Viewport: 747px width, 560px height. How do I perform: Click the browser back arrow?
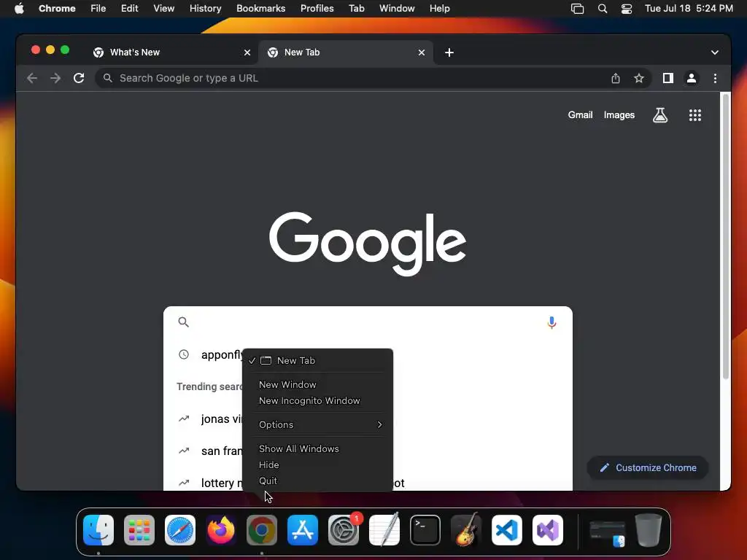(32, 78)
